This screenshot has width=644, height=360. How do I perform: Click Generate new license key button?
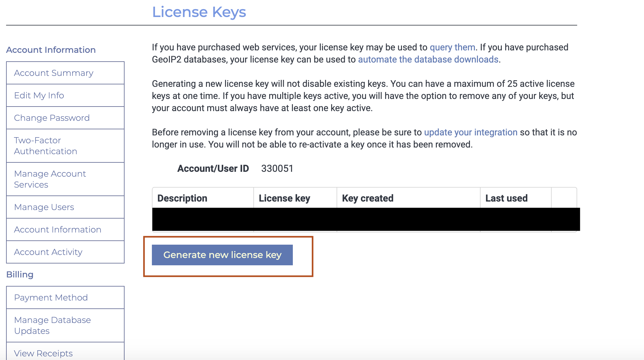point(222,255)
